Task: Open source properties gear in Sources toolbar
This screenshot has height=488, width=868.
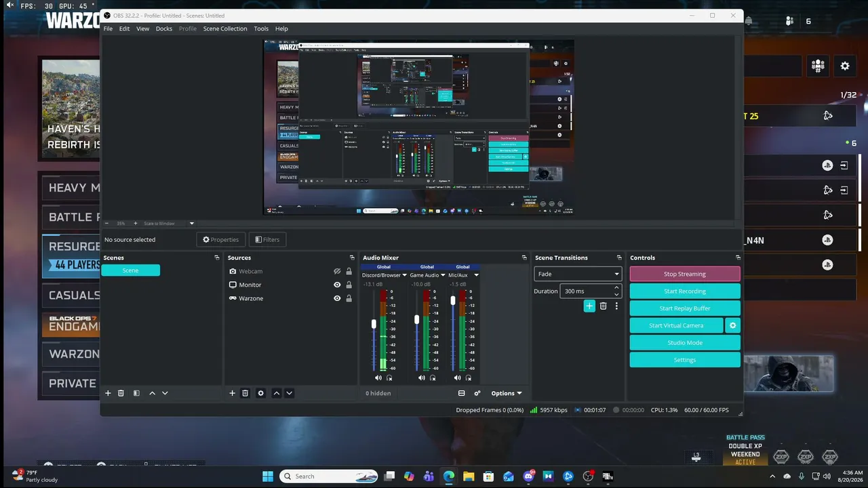Action: (260, 393)
